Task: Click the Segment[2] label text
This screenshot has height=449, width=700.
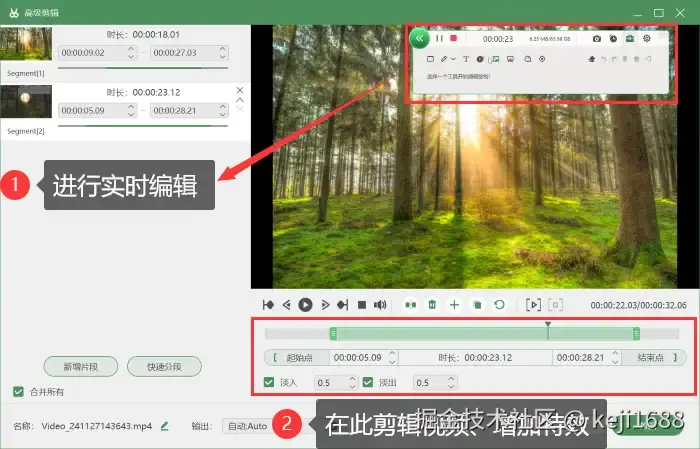Action: click(26, 131)
